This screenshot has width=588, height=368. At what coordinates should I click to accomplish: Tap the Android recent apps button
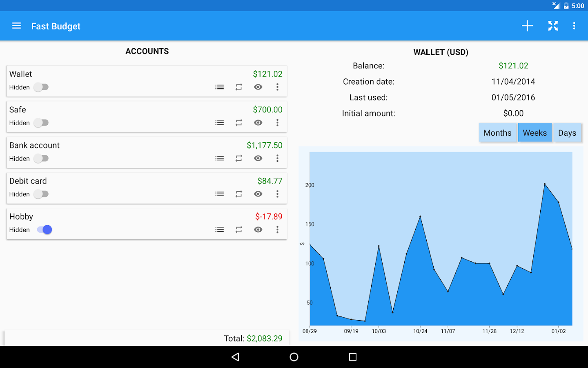pyautogui.click(x=353, y=357)
